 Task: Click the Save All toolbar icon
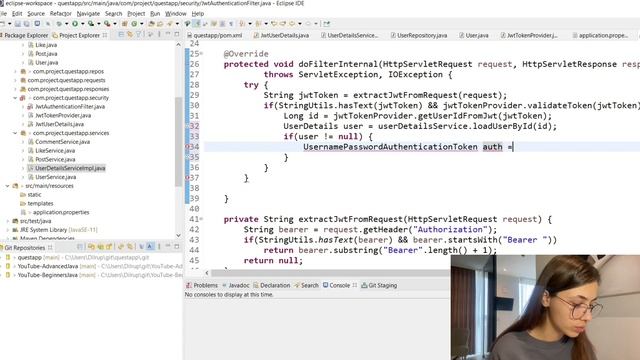[x=26, y=24]
